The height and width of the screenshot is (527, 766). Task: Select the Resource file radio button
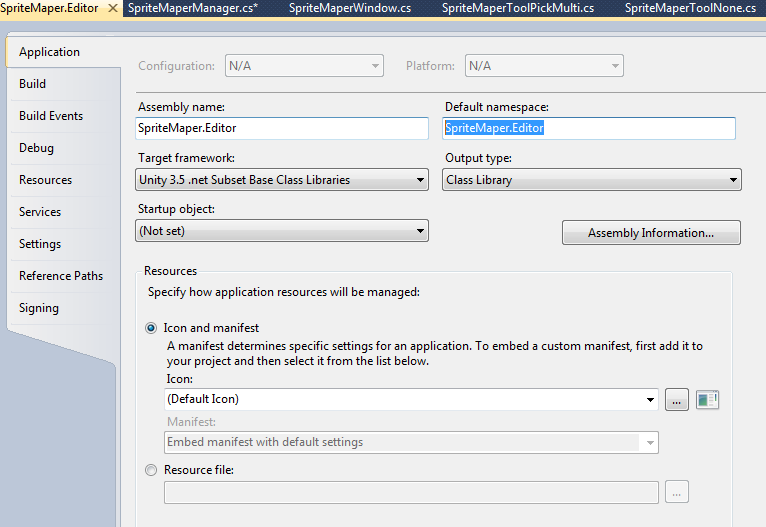click(x=151, y=470)
